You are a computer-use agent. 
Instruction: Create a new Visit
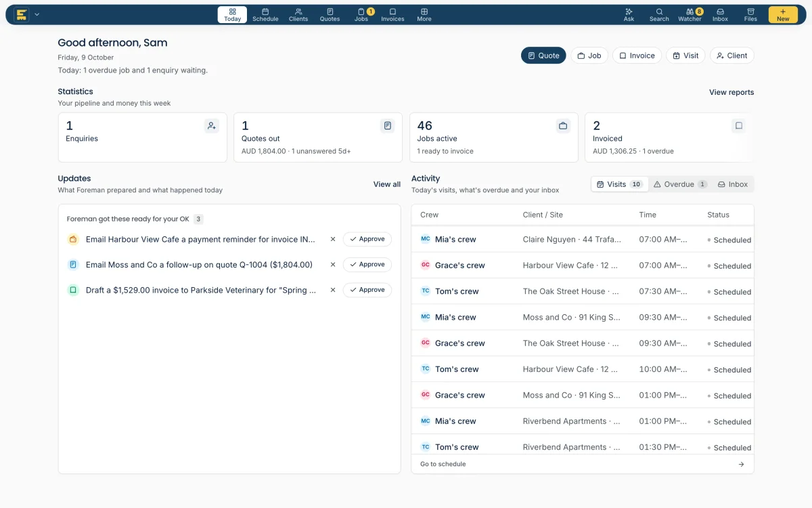(685, 56)
